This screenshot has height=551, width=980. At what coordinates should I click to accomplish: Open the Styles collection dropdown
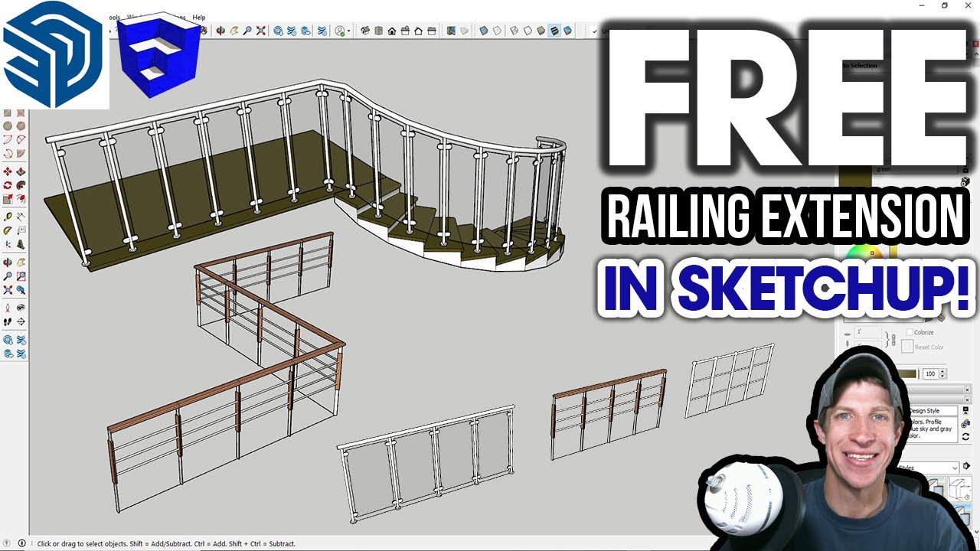[929, 468]
